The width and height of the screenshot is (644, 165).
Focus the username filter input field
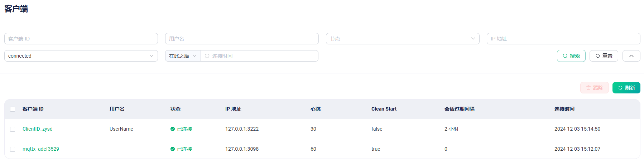pos(242,39)
